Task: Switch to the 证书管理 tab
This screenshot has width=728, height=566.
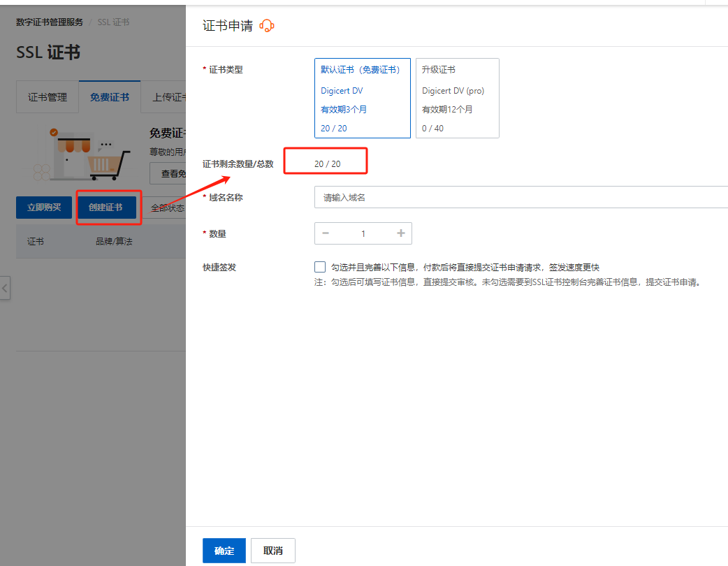Action: (48, 97)
